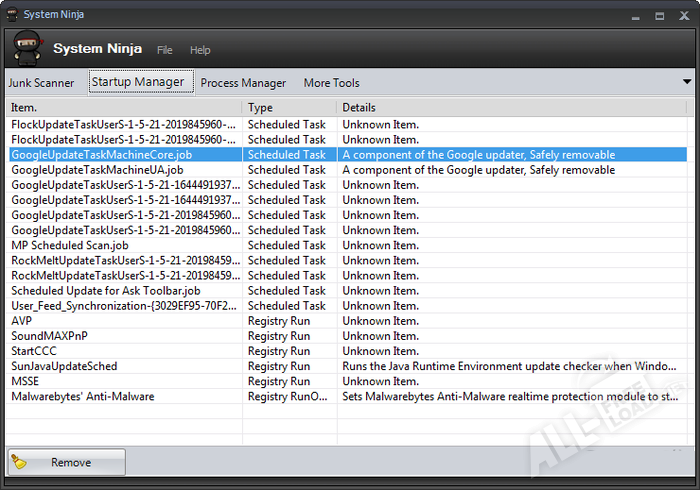Sort list by the Type column header
Viewport: 700px width, 490px height.
(x=289, y=107)
